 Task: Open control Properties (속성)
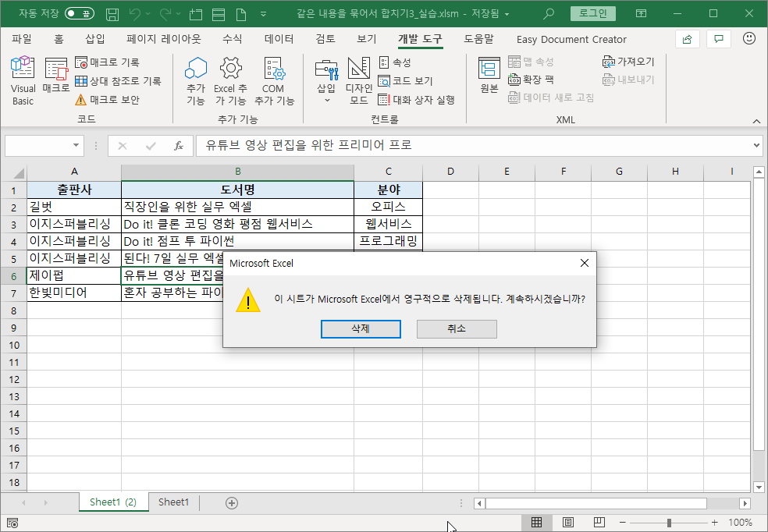(x=395, y=62)
